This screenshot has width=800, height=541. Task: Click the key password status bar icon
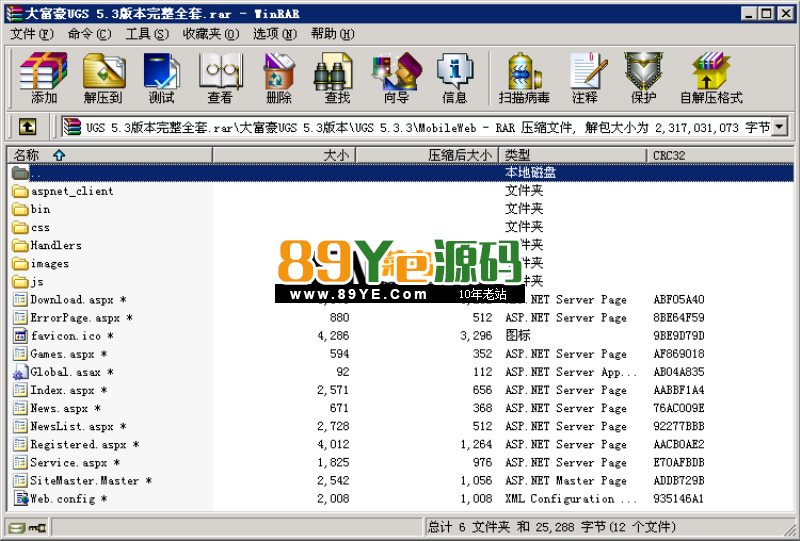click(x=37, y=527)
